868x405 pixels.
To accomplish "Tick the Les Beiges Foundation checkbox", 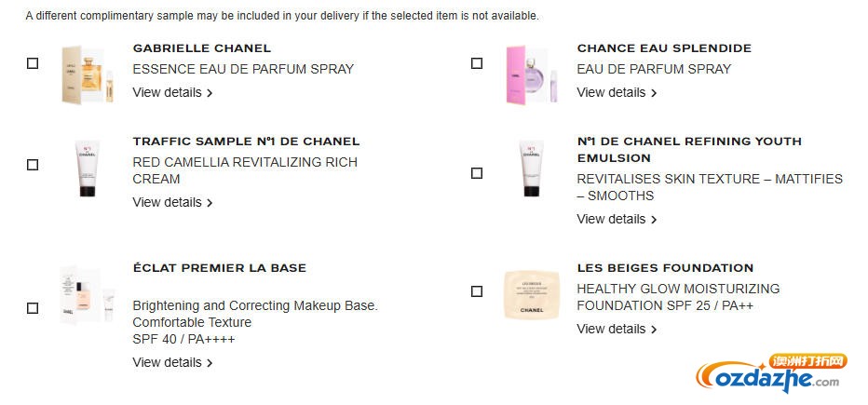I will (x=477, y=291).
